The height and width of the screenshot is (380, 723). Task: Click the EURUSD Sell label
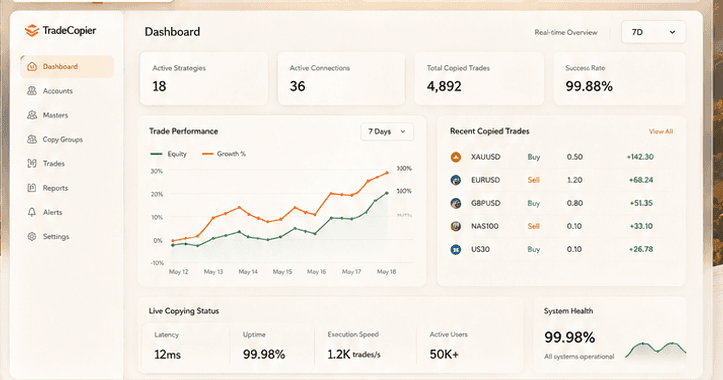pos(533,180)
